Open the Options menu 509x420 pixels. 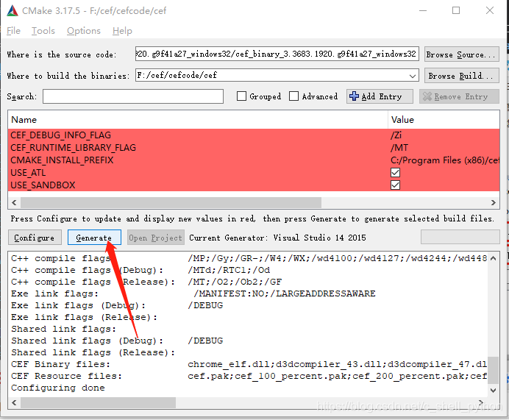coord(84,31)
